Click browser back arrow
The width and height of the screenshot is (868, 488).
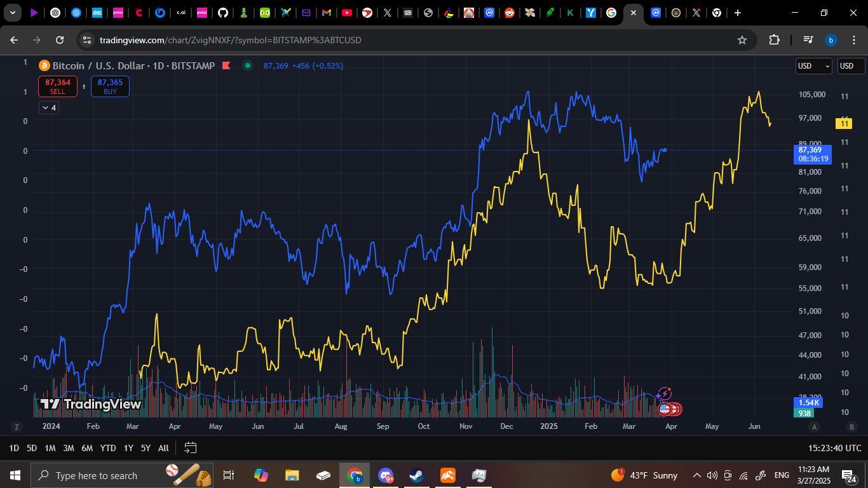pyautogui.click(x=14, y=40)
